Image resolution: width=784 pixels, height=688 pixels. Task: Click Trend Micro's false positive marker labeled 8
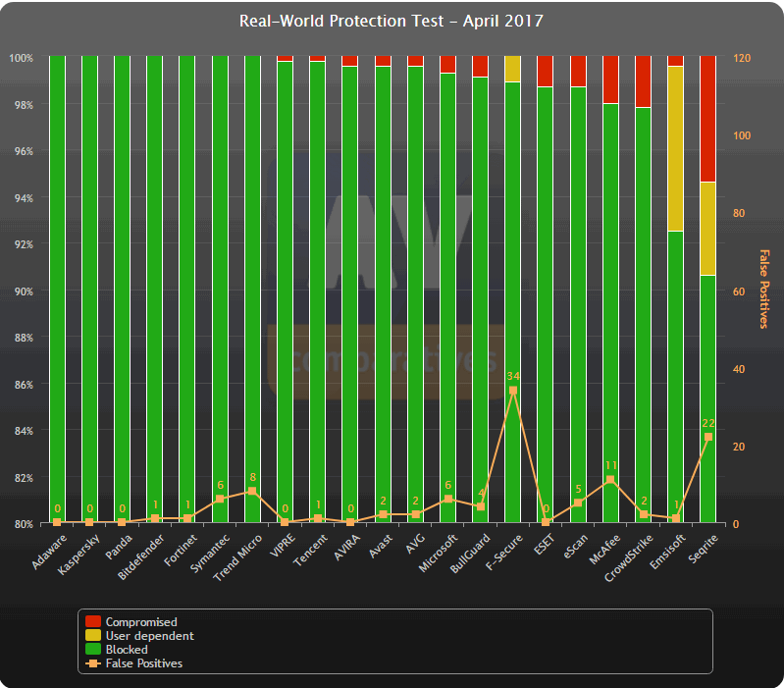252,491
